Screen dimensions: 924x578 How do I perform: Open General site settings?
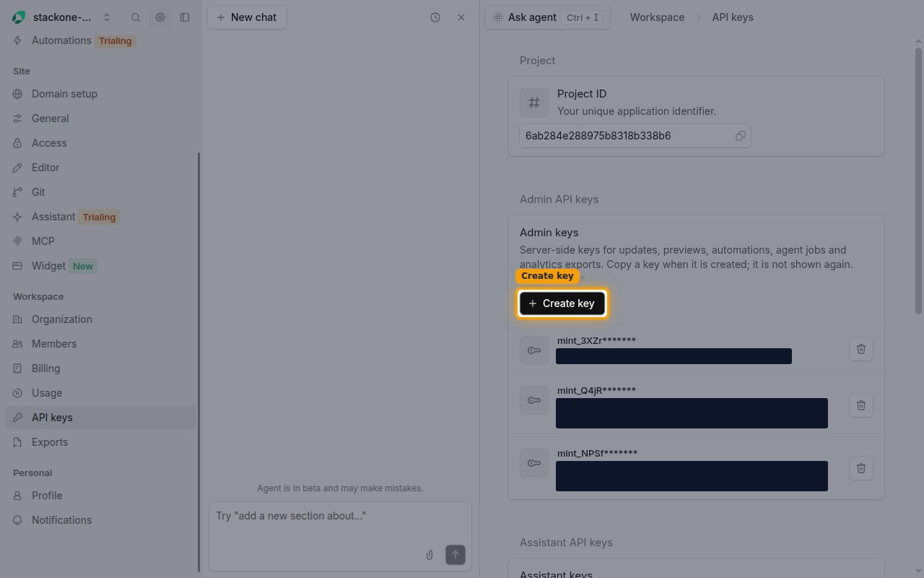101,118
